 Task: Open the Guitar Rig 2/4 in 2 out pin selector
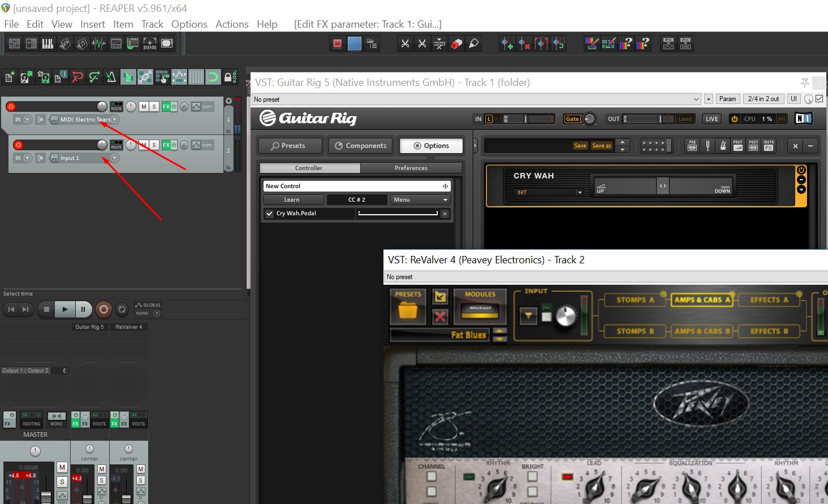click(x=764, y=99)
